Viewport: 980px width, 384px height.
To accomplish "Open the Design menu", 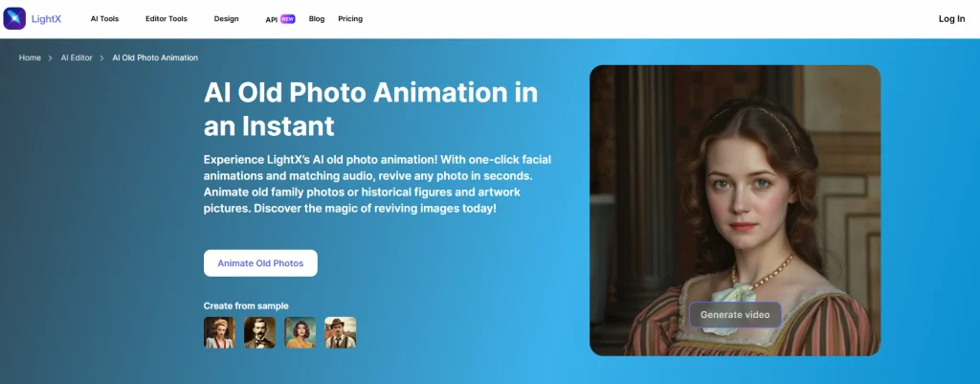I will (x=226, y=18).
